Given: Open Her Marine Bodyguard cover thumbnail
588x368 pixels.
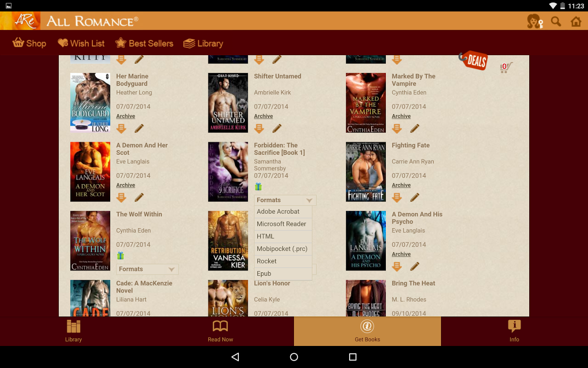Looking at the screenshot, I should pos(90,103).
